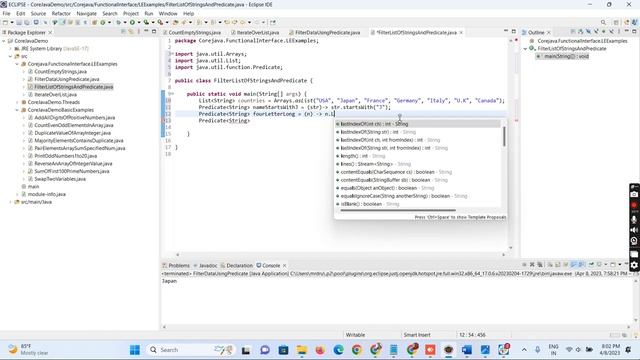The width and height of the screenshot is (640, 360).
Task: Open the Refactor menu
Action: coord(61,13)
